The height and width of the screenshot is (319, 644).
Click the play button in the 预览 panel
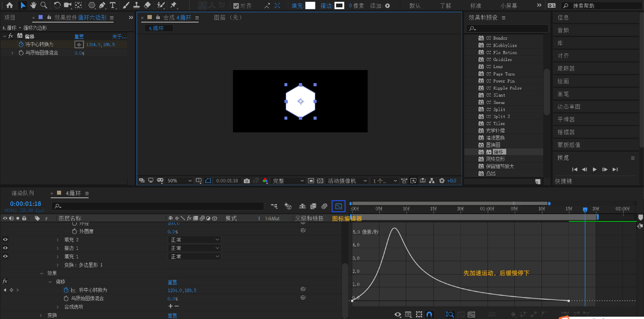pos(594,170)
